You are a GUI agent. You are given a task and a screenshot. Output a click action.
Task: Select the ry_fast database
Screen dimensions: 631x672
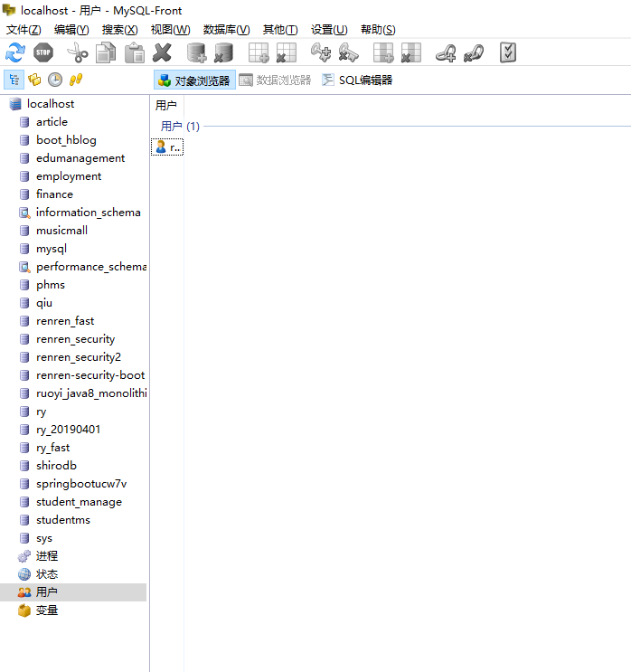tap(52, 448)
